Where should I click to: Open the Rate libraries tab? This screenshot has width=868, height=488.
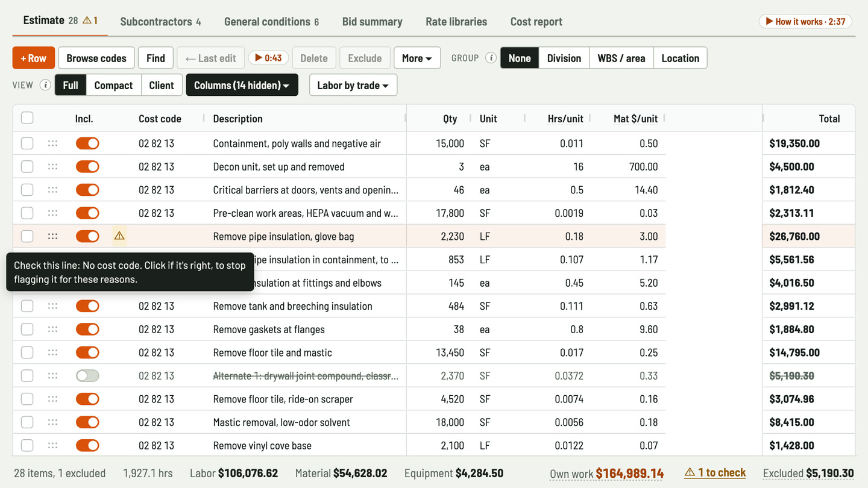click(456, 22)
